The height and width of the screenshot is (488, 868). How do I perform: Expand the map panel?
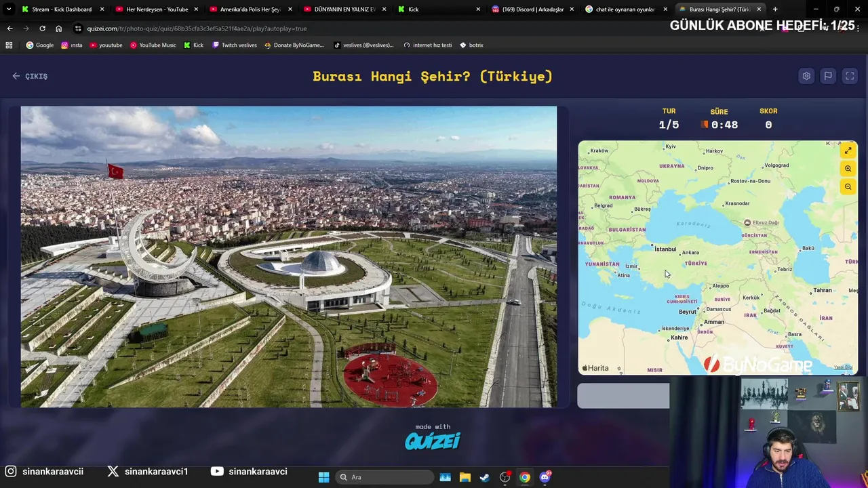coord(848,150)
